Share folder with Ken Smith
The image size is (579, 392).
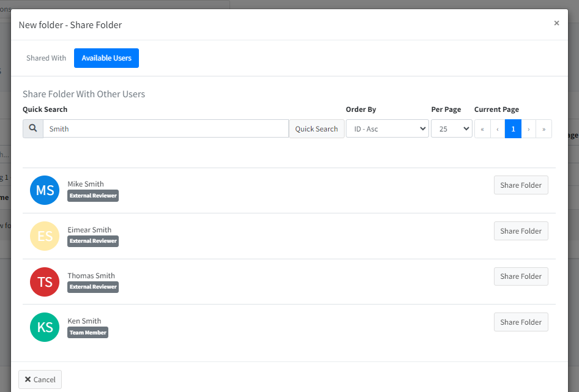(520, 322)
